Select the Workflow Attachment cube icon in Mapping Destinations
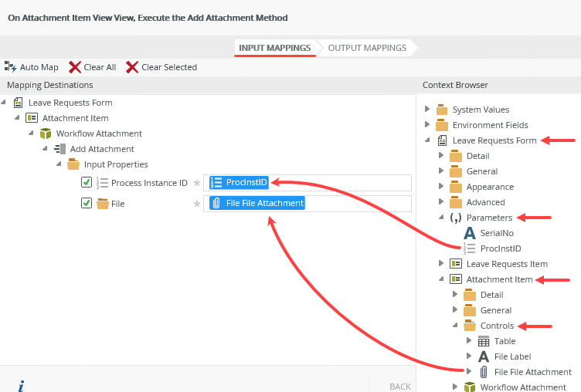Screen dimensions: 581x392 (46, 133)
